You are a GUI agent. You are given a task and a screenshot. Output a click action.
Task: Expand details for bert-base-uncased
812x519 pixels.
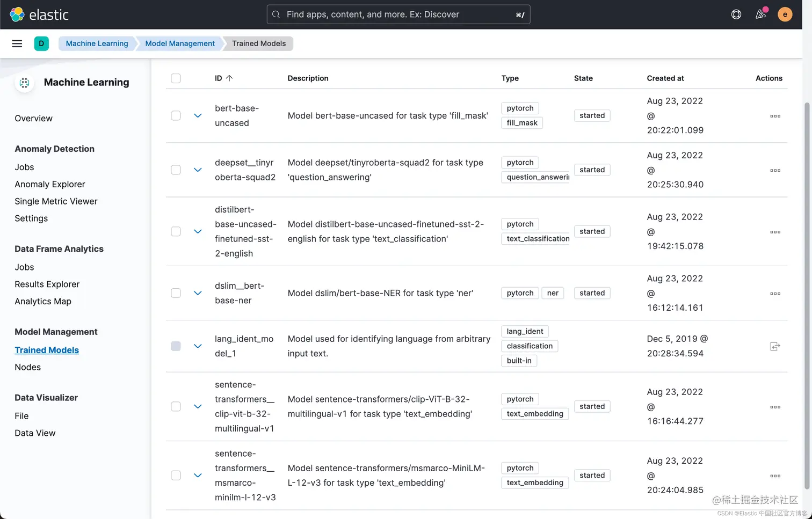point(198,115)
